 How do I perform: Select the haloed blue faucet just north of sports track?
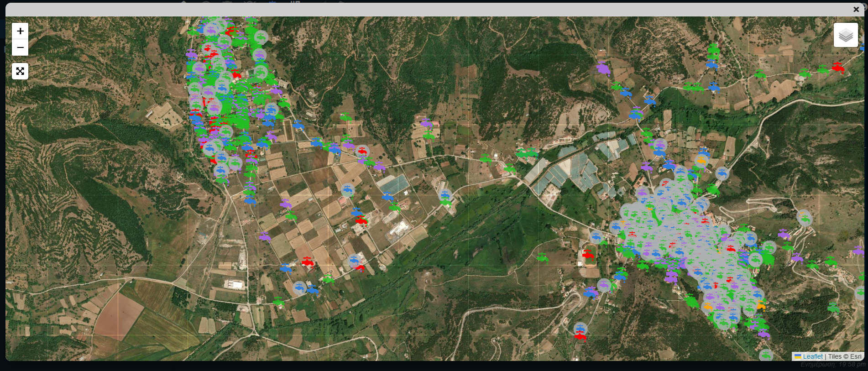coord(596,236)
